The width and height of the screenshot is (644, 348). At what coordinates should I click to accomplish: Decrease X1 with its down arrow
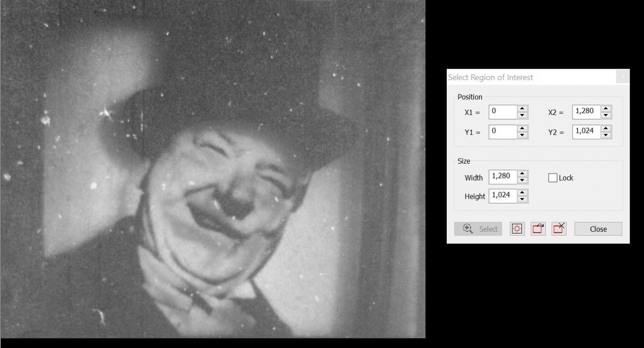[522, 115]
